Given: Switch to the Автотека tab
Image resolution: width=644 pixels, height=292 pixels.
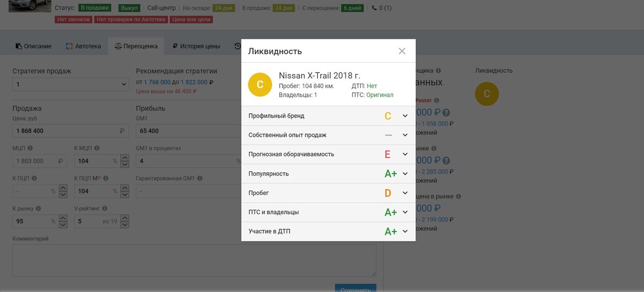Looking at the screenshot, I should tap(83, 46).
